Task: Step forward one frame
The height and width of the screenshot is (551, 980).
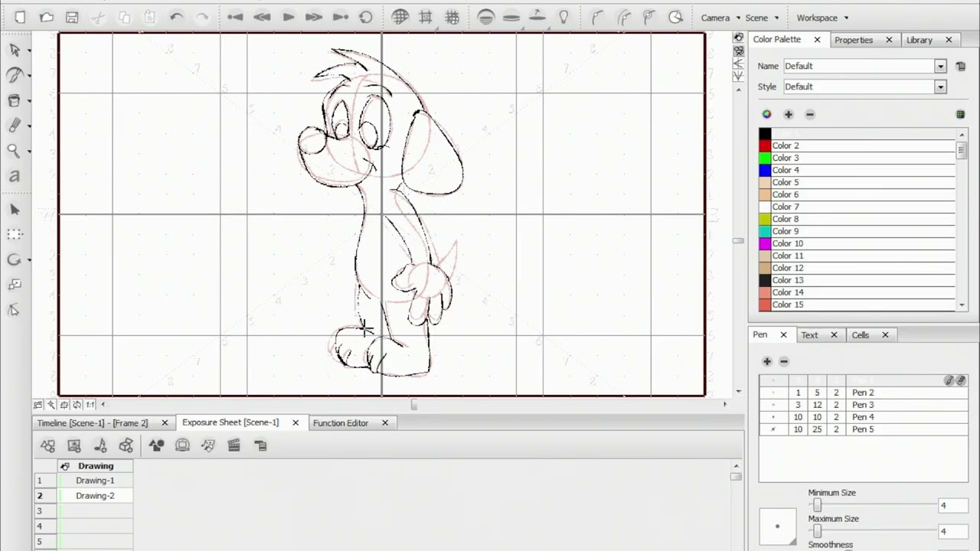Action: tap(314, 17)
